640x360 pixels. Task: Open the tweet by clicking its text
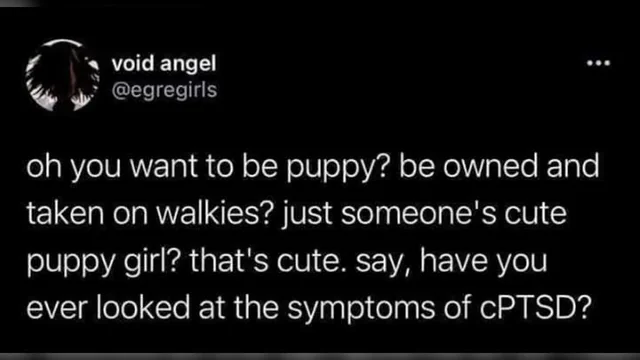[x=313, y=237]
